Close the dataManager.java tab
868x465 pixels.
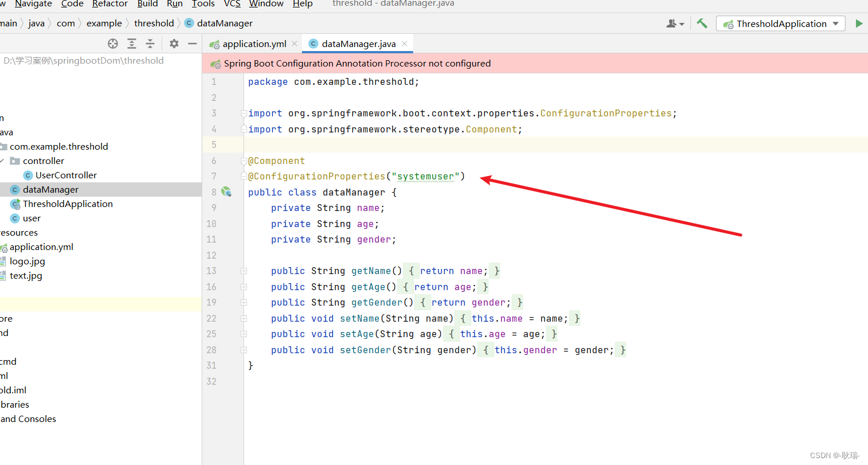(404, 43)
